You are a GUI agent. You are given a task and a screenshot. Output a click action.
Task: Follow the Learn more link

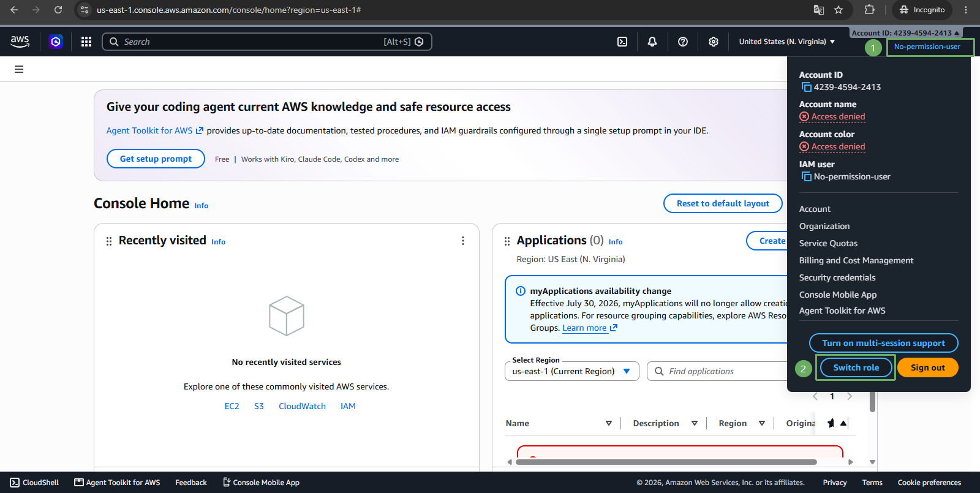pyautogui.click(x=590, y=328)
